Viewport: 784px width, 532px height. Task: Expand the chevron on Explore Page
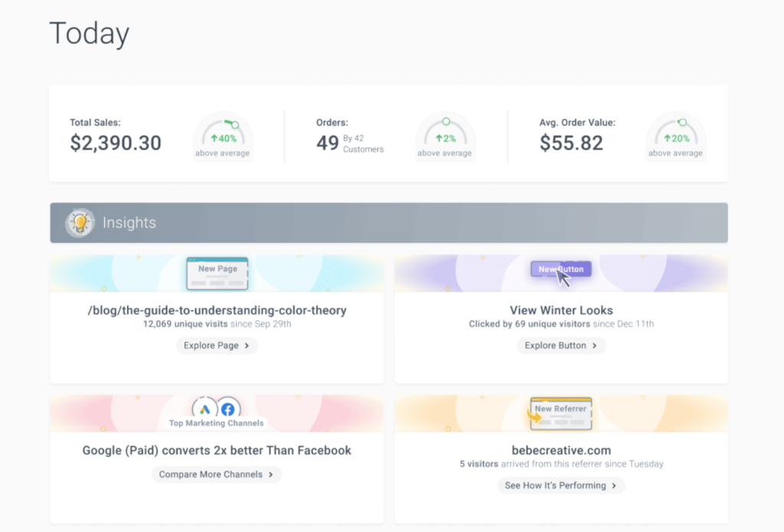point(245,345)
